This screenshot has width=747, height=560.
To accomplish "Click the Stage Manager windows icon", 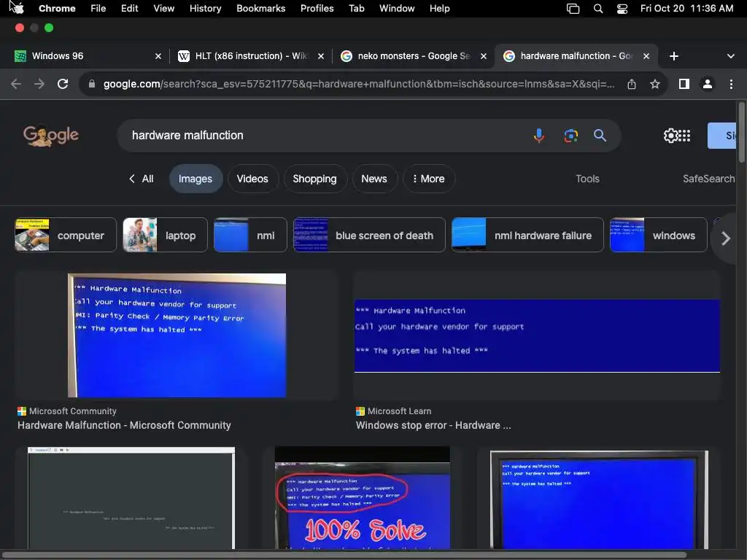I will 573,8.
